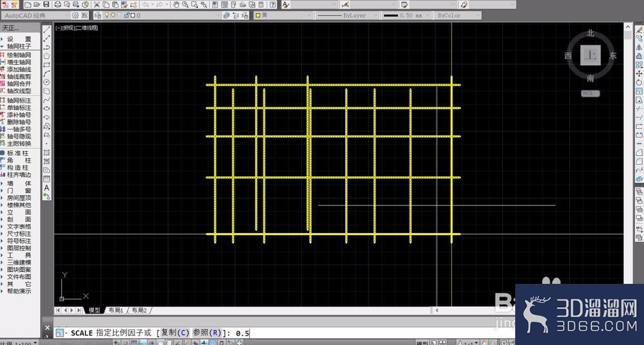Screen dimensions: 644x345
Task: Open the AutoCAD 经典 workspace dropdown
Action: coord(35,15)
